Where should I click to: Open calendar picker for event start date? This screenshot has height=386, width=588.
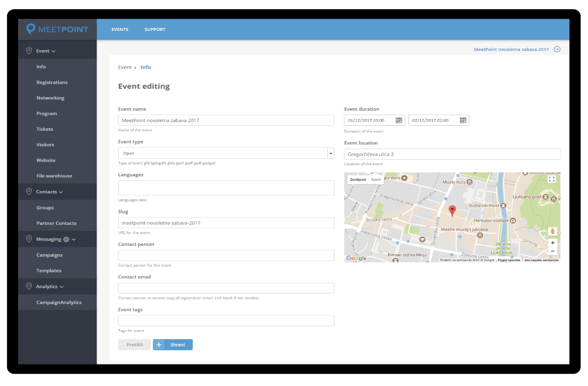pos(399,120)
